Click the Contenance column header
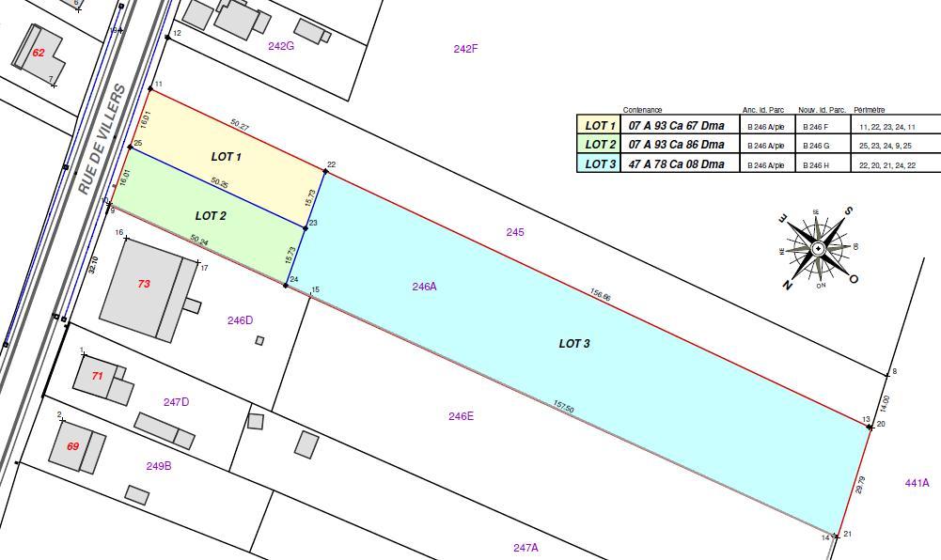 [642, 110]
